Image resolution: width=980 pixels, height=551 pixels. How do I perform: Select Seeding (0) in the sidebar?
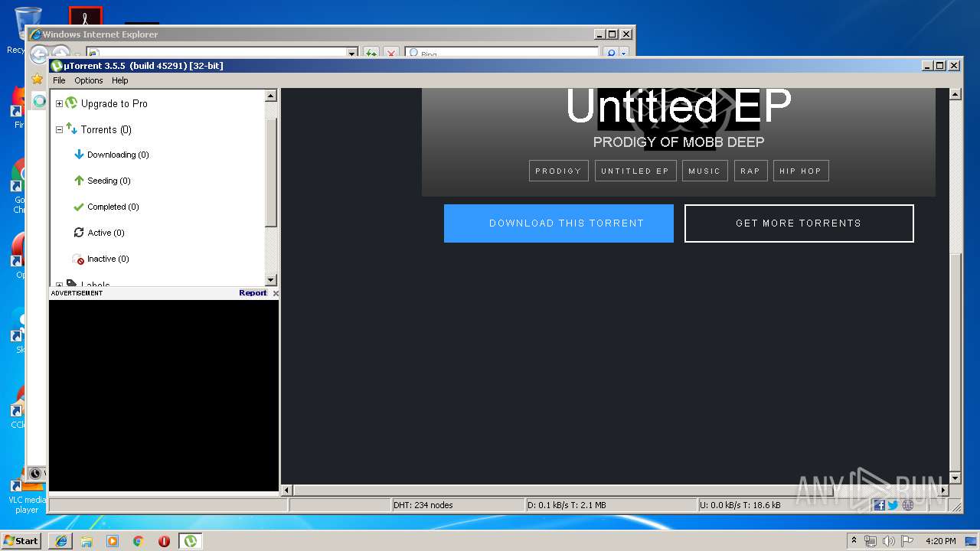(x=109, y=181)
